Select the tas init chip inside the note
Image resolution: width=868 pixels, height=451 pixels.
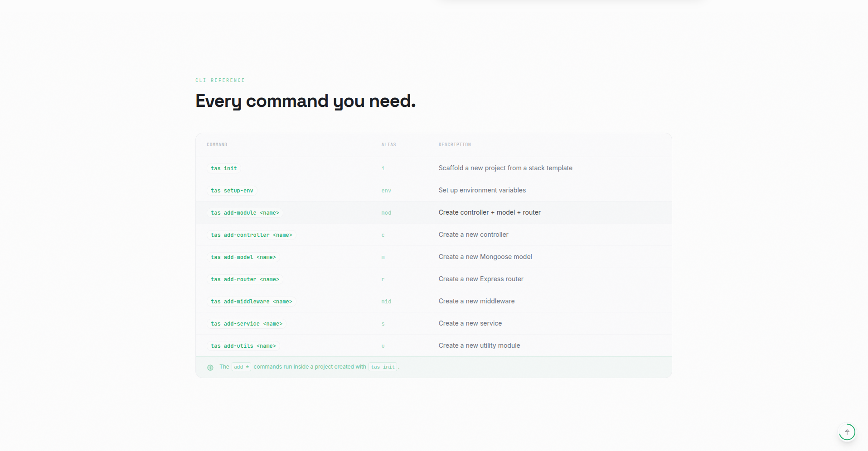click(x=383, y=367)
